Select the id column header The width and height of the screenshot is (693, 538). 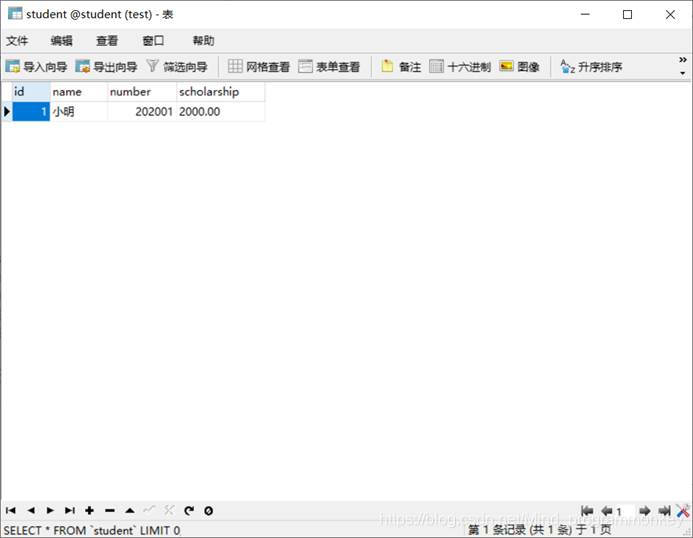click(31, 92)
